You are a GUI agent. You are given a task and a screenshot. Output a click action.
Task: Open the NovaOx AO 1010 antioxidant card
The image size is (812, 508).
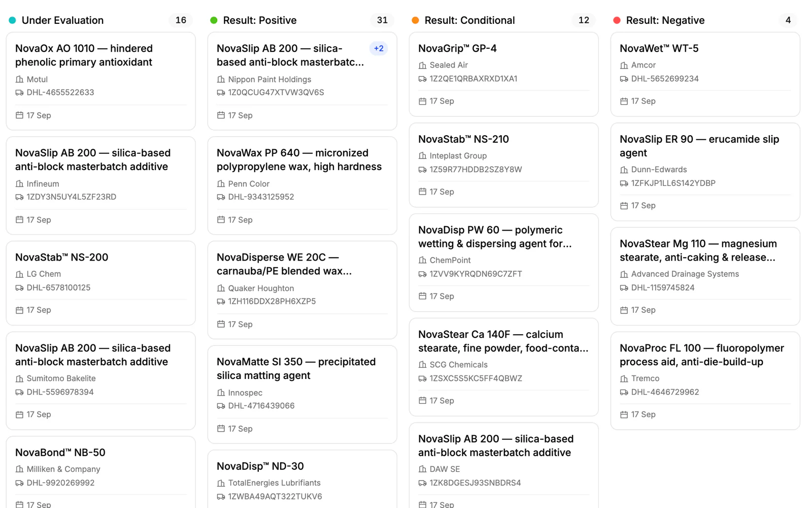pos(100,81)
